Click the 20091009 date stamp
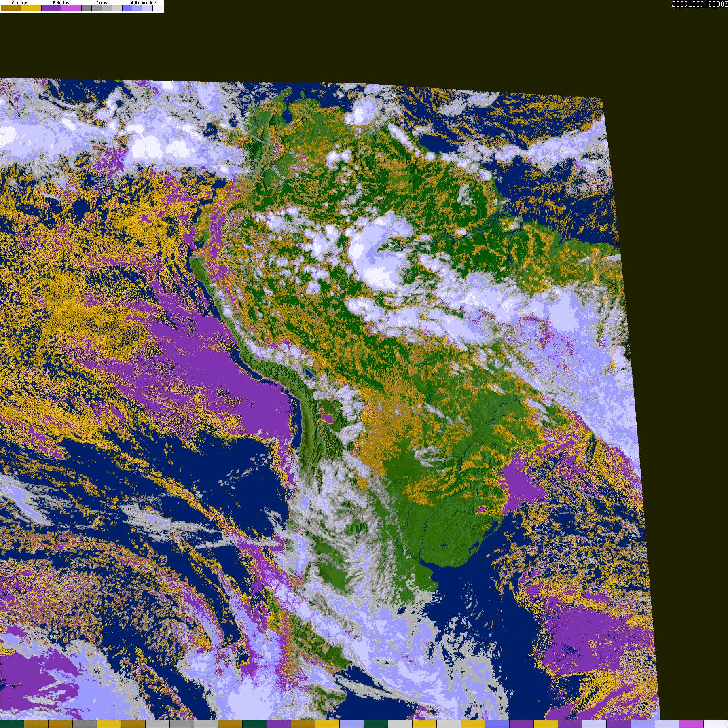728x728 pixels. [x=688, y=4]
